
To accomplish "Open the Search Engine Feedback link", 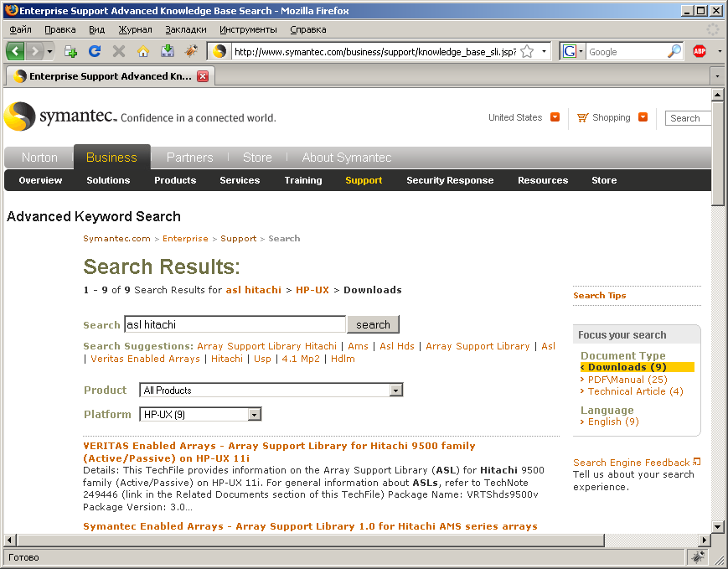I will [632, 463].
